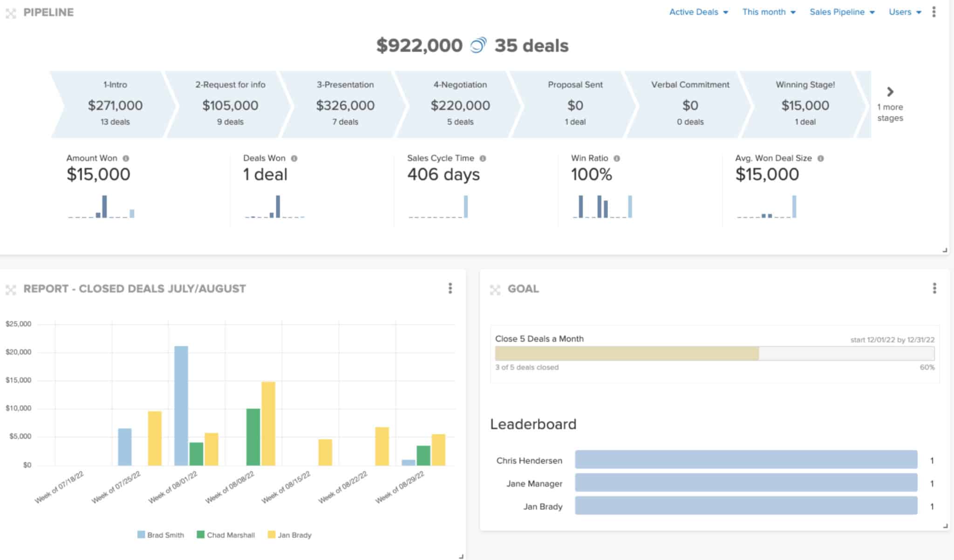This screenshot has width=954, height=560.
Task: Click the Win Ratio info icon
Action: (x=617, y=158)
